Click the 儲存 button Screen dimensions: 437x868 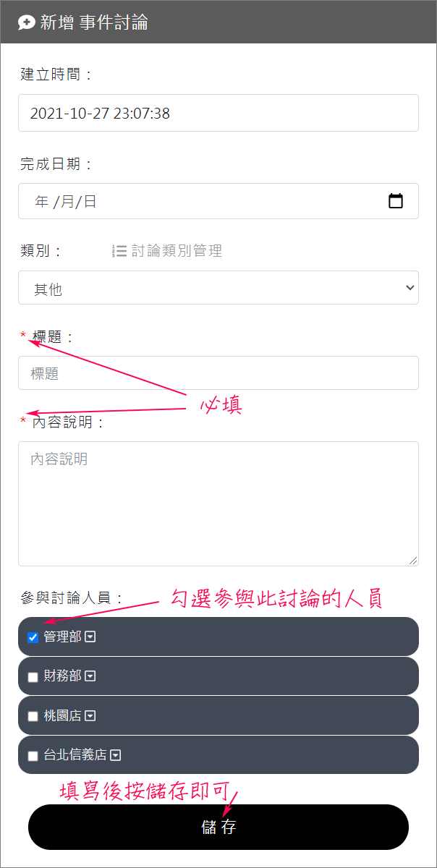pos(218,827)
